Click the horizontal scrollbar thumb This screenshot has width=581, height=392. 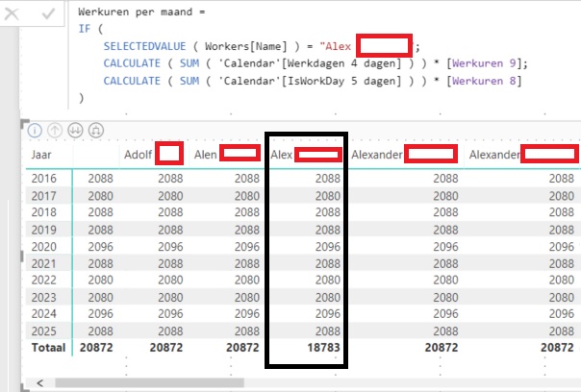point(149,382)
